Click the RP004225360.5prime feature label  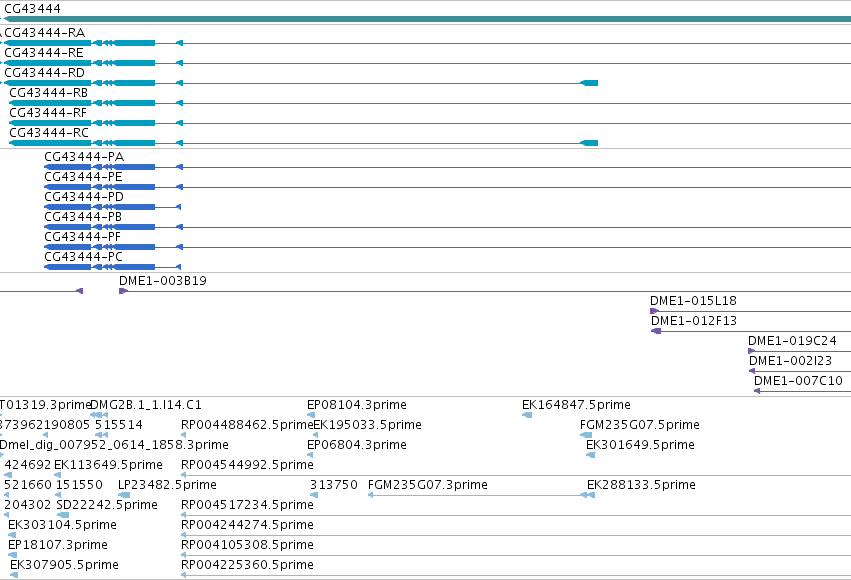click(x=247, y=566)
